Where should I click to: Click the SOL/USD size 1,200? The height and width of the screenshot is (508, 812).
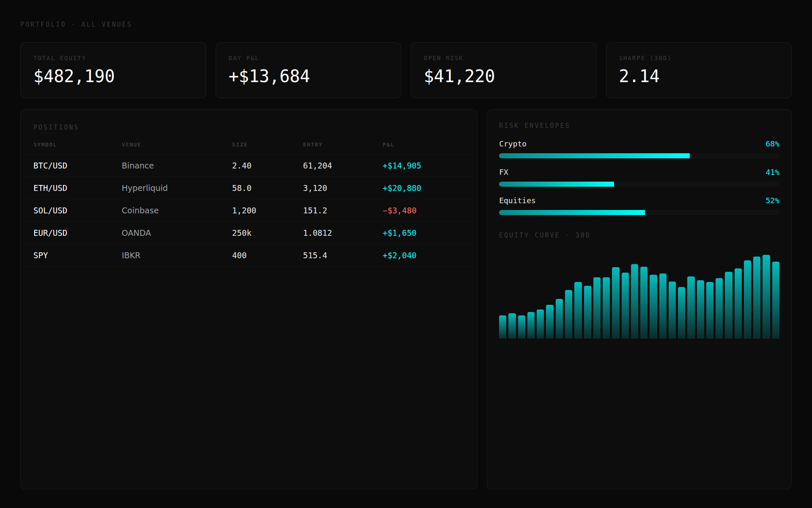[244, 211]
